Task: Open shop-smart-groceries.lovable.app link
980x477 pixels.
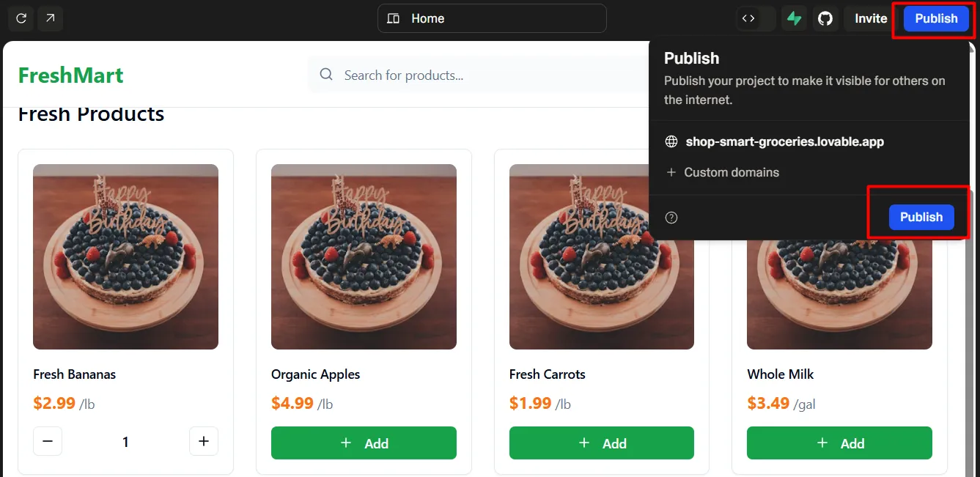Action: pos(784,141)
